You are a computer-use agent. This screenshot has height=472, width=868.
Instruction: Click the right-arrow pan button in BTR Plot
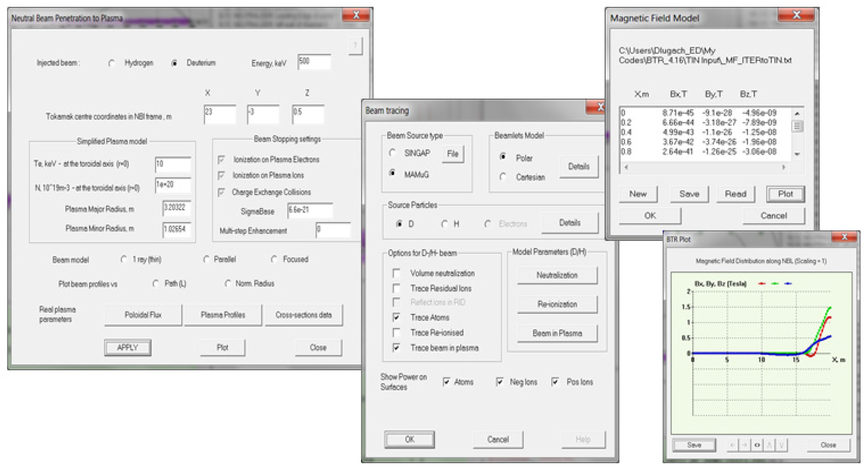(x=745, y=445)
